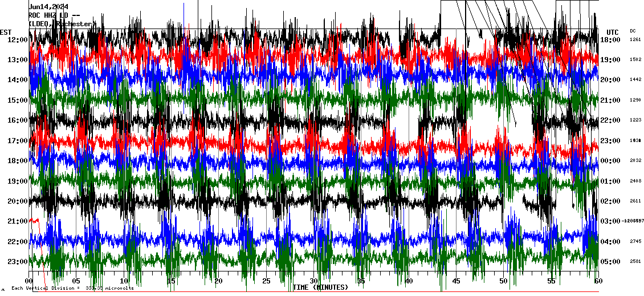Click the 12:00 EST time label

17,40
